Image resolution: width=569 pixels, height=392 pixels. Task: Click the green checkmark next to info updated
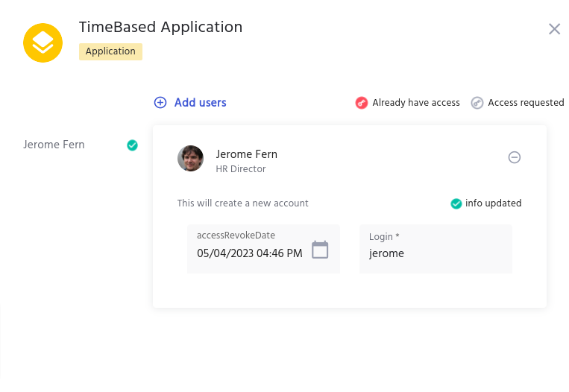click(456, 203)
